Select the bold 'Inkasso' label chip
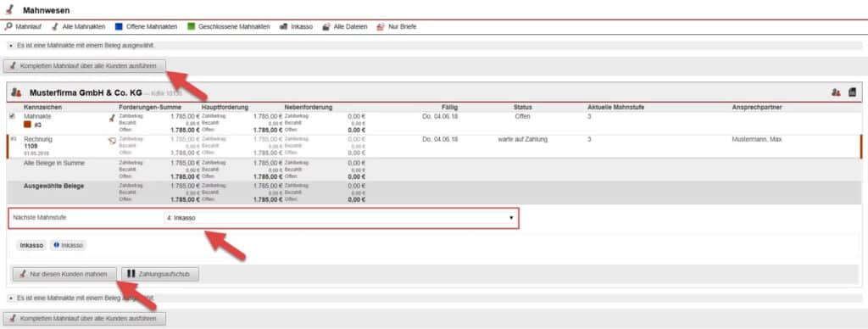The width and height of the screenshot is (868, 329). coord(31,245)
